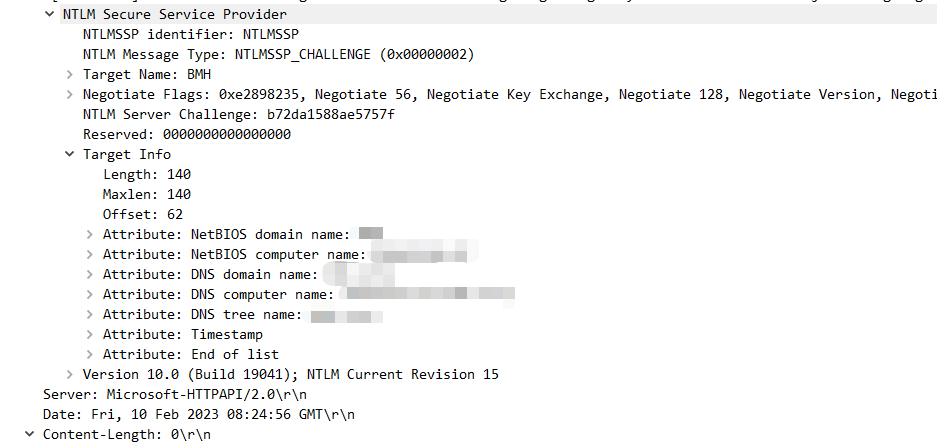Screen dimensions: 937x445
Task: Collapse the NTLM Secure Service Provider node
Action: click(50, 14)
